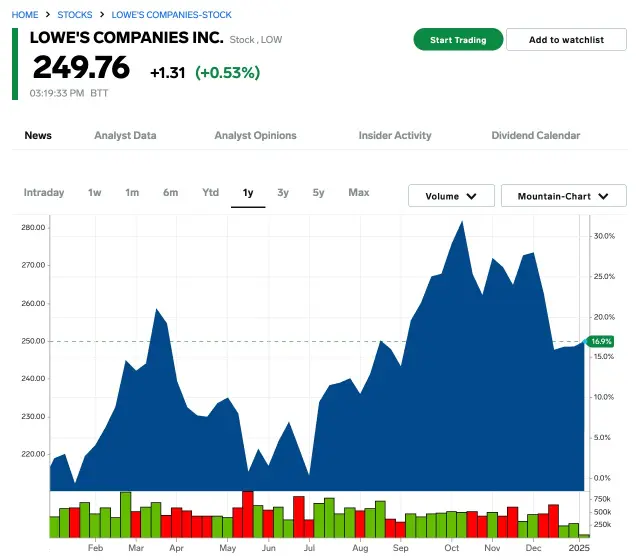The image size is (640, 560).
Task: View the Insider Activity tab
Action: point(395,135)
